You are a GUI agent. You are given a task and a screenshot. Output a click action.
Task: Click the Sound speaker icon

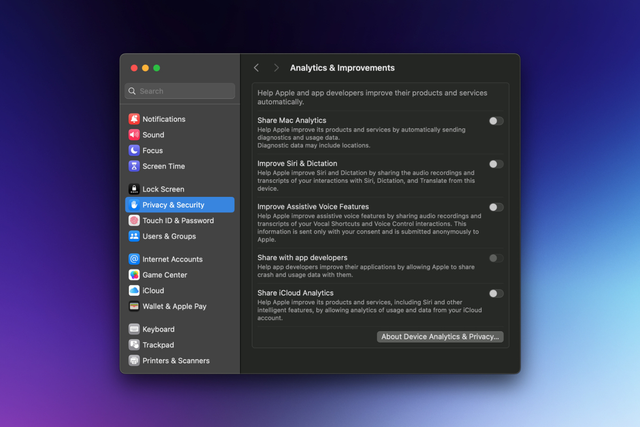(x=134, y=135)
